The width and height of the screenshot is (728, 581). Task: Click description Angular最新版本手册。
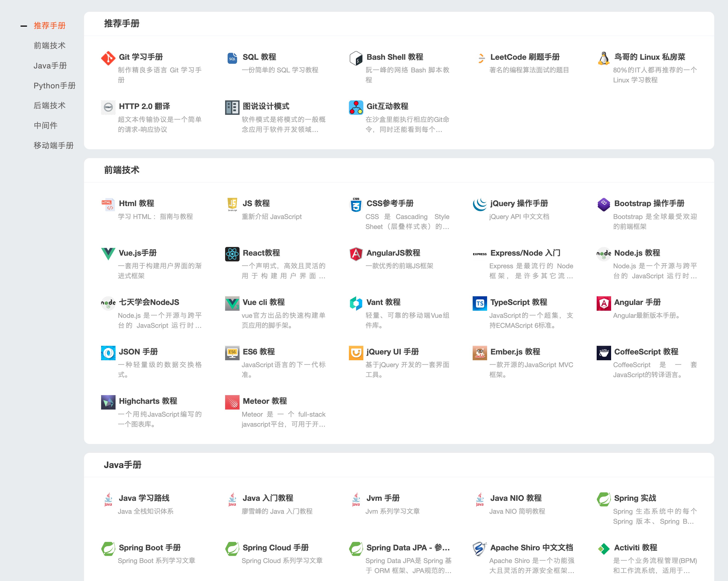[647, 315]
